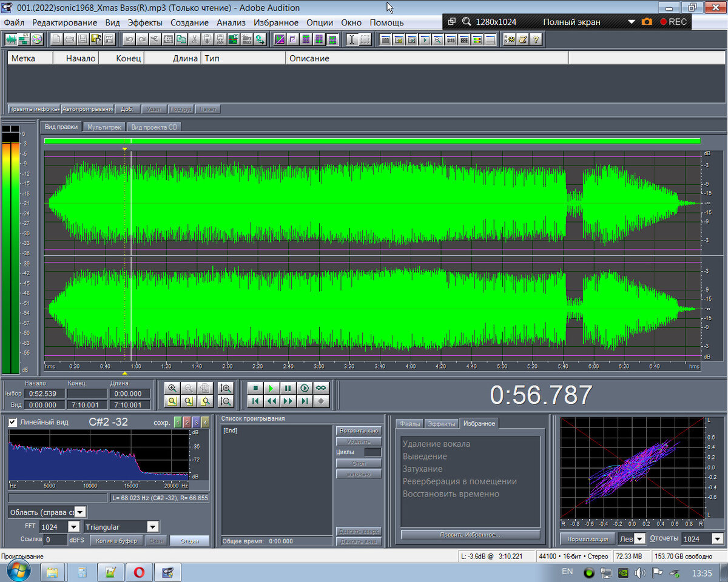Select Удаление вокала in favorites list
Image resolution: width=728 pixels, height=582 pixels.
click(x=436, y=444)
